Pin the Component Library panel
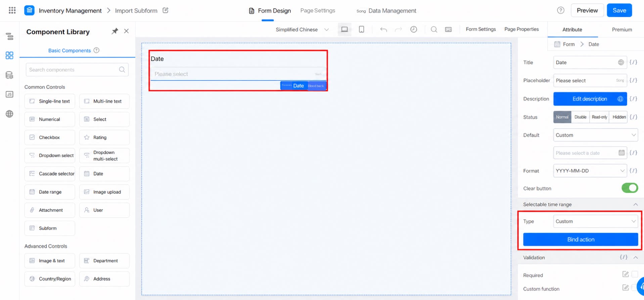The image size is (644, 300). [x=115, y=31]
